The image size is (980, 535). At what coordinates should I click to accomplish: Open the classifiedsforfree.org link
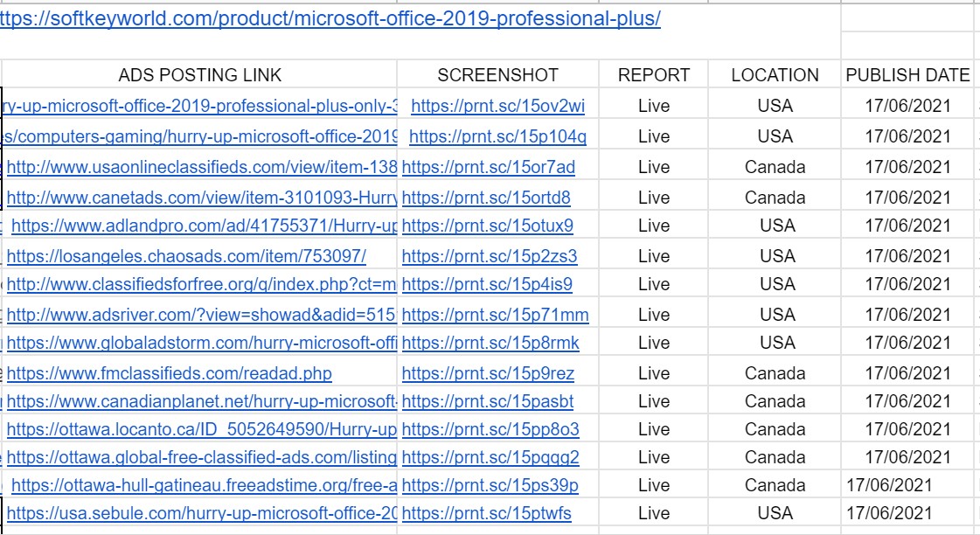[202, 285]
